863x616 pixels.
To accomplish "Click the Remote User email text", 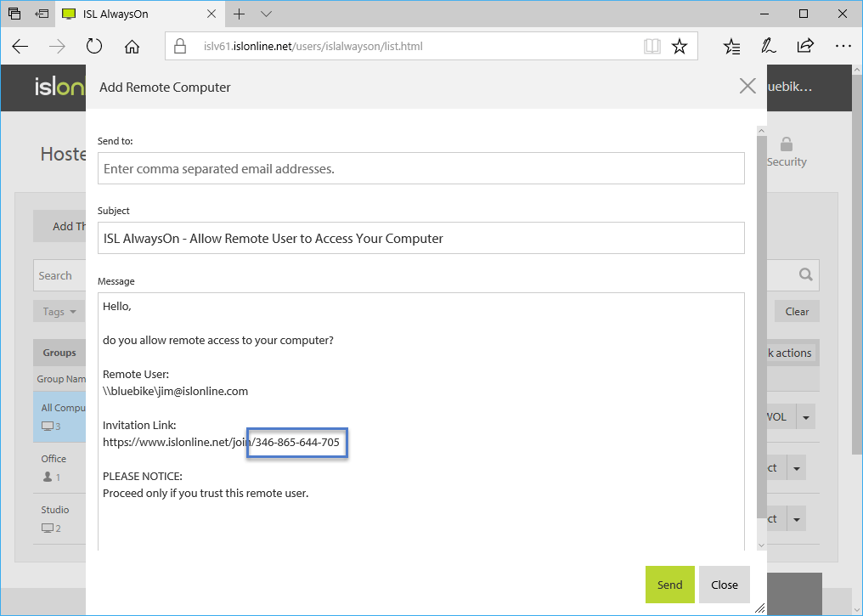I will [175, 391].
